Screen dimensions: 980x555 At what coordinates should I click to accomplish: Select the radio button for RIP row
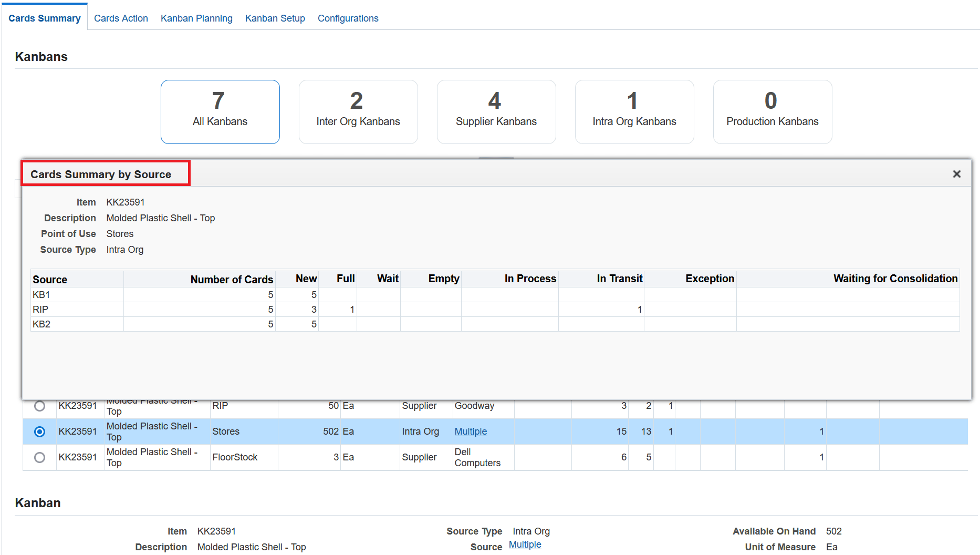click(x=39, y=406)
